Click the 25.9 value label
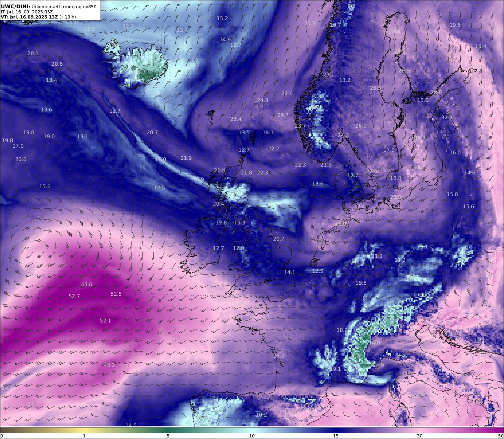Screen dimensions: 504x439 (x=310, y=23)
